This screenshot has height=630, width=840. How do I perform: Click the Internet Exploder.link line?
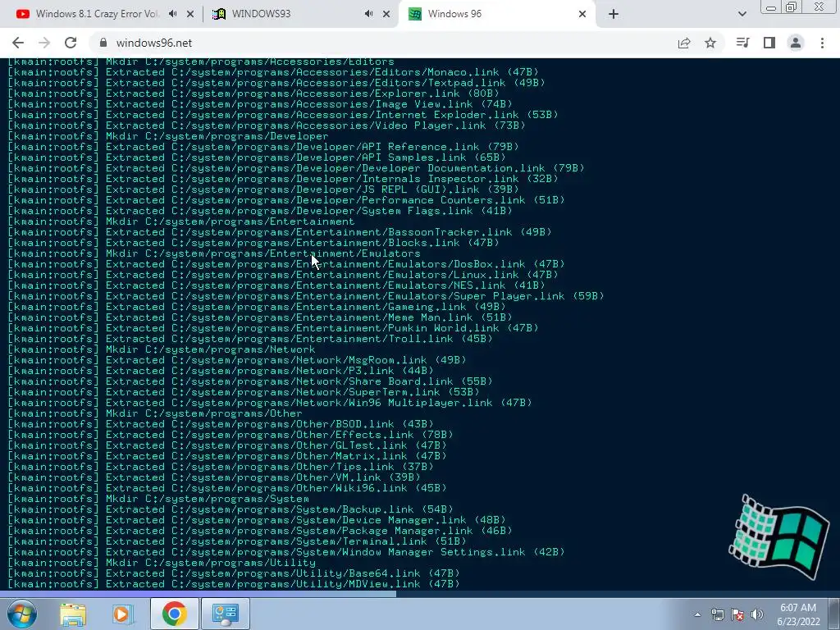(283, 115)
